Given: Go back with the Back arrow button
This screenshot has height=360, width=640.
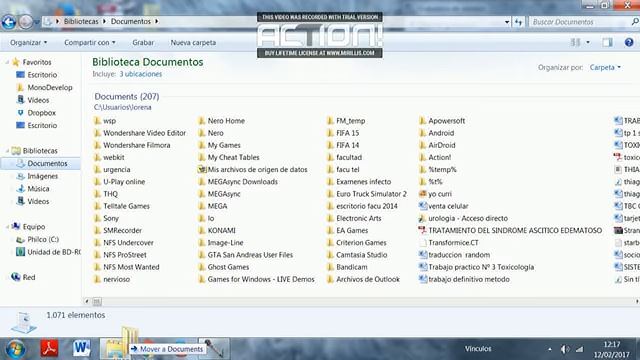Looking at the screenshot, I should (9, 22).
